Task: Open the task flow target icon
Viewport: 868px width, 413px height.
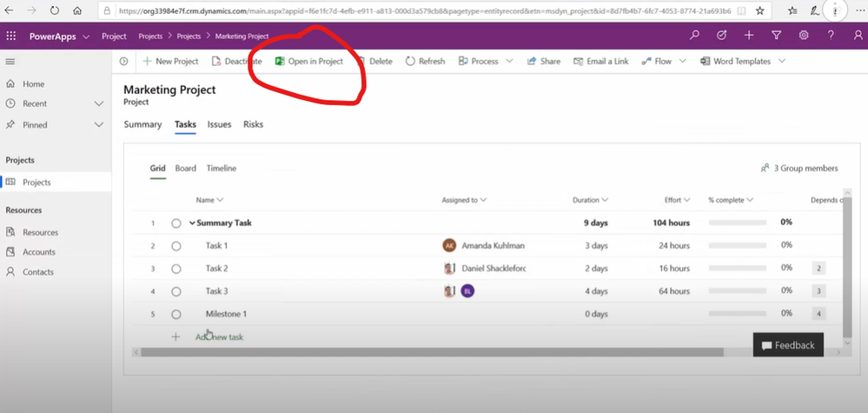Action: tap(721, 36)
